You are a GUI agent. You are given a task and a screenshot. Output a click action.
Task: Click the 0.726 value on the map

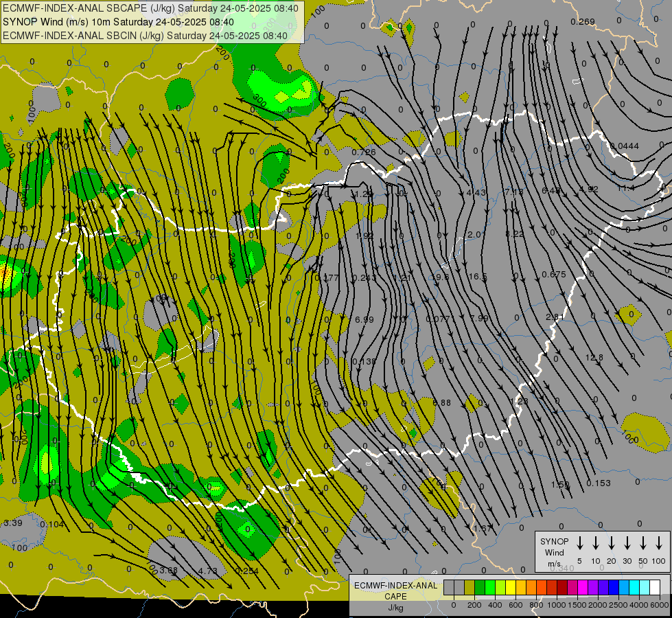[x=363, y=152]
